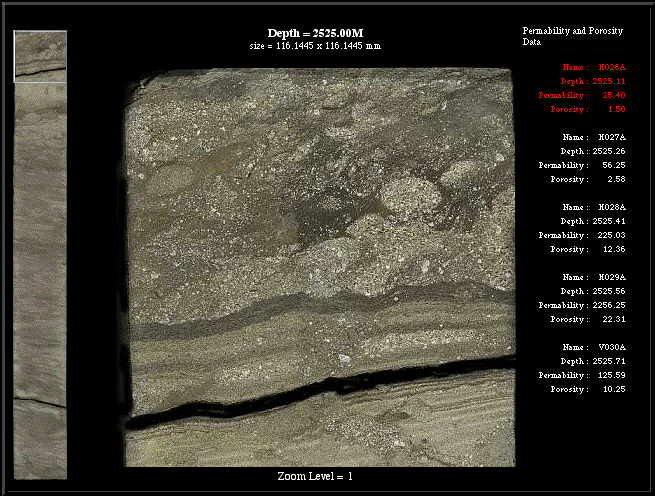The height and width of the screenshot is (496, 655).
Task: Click the Zoom Level = 1 label
Action: [x=315, y=476]
